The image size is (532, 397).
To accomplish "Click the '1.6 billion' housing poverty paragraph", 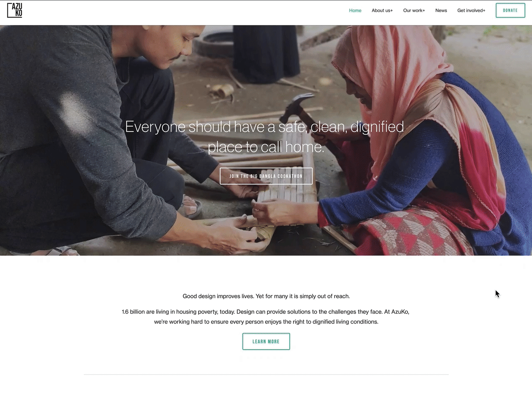I will 266,316.
